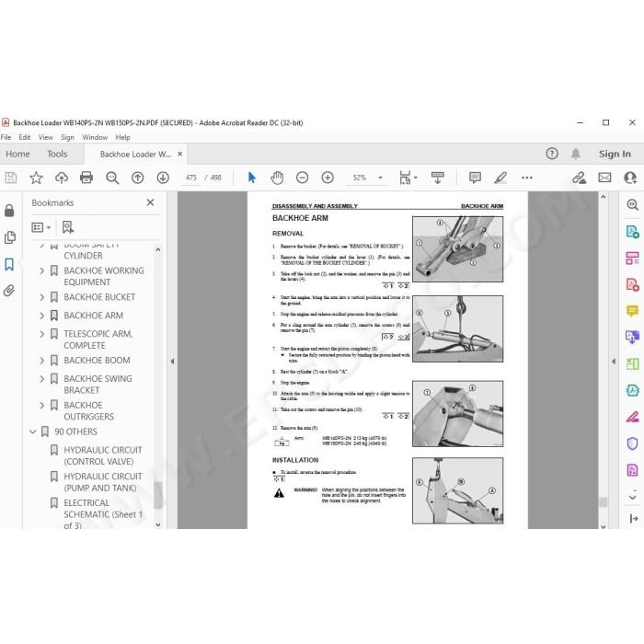Open share with others person icon

click(630, 178)
